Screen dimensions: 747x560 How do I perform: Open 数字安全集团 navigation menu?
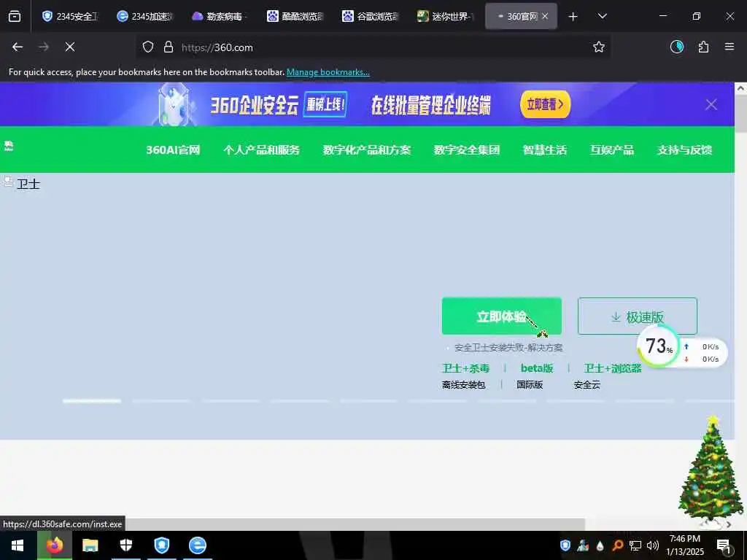(x=466, y=150)
